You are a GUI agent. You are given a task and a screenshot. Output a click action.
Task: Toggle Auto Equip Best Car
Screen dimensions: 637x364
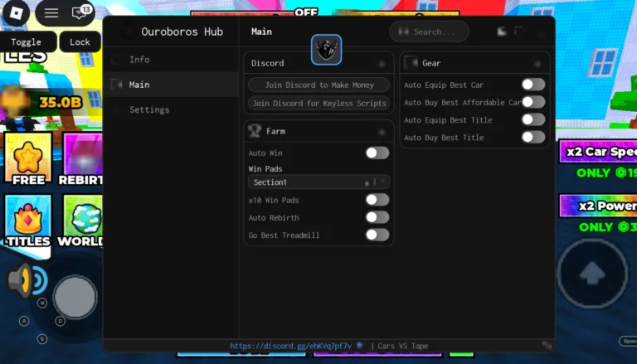[533, 84]
